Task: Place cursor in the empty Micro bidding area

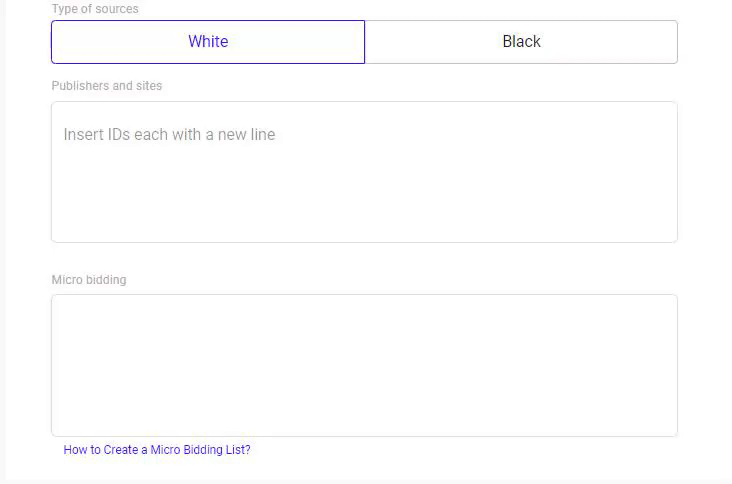Action: click(364, 365)
